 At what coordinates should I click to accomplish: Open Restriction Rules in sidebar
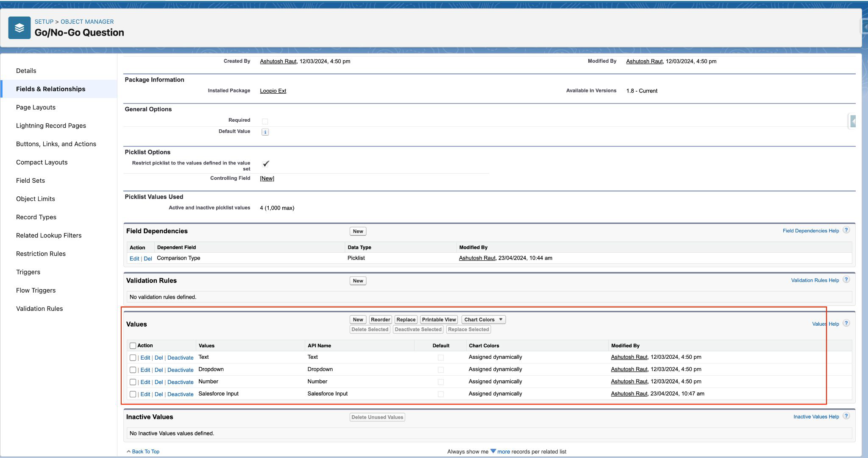coord(41,254)
